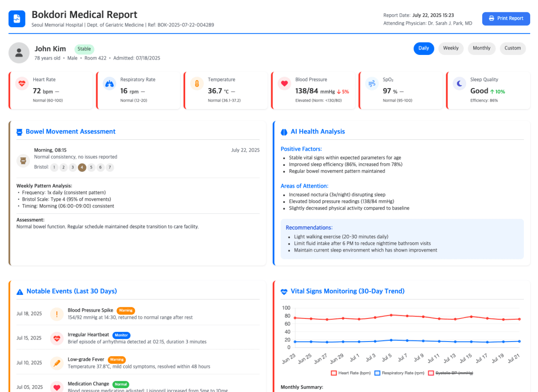Click the Bokdori medical report logo icon

tap(17, 19)
